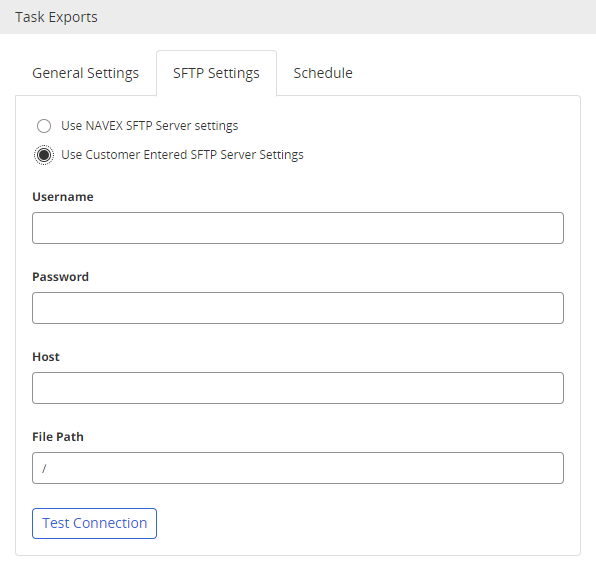Place cursor at slash in File Path field

tap(44, 468)
